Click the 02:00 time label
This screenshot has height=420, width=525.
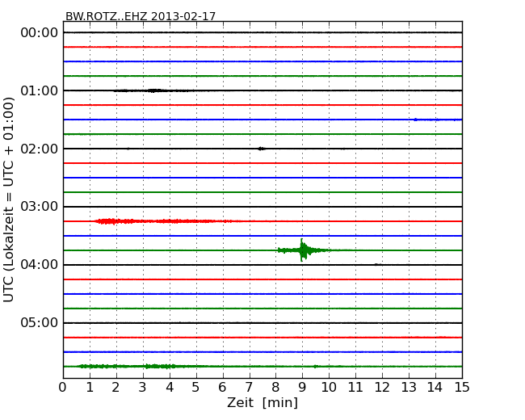[40, 149]
